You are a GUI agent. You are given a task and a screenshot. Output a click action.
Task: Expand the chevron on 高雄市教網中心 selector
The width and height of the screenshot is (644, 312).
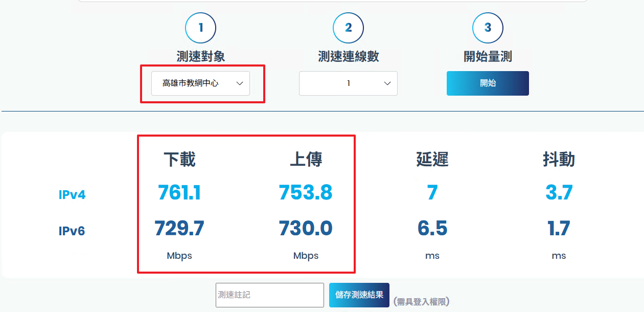point(239,83)
